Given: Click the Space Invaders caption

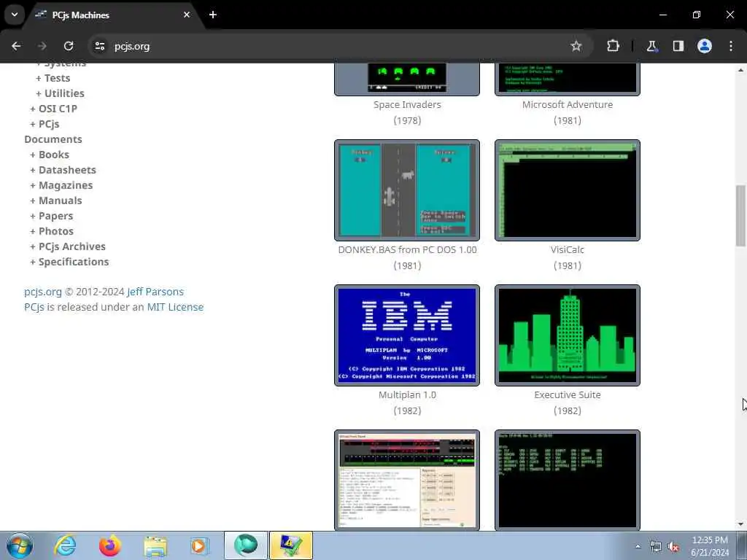Looking at the screenshot, I should pos(407,105).
